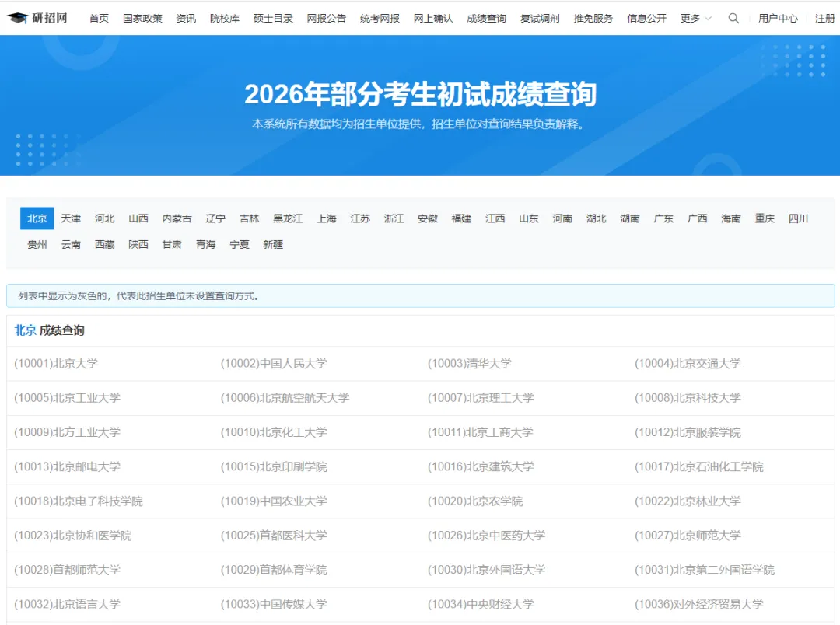Select the 内蒙古 province tab

pyautogui.click(x=177, y=218)
